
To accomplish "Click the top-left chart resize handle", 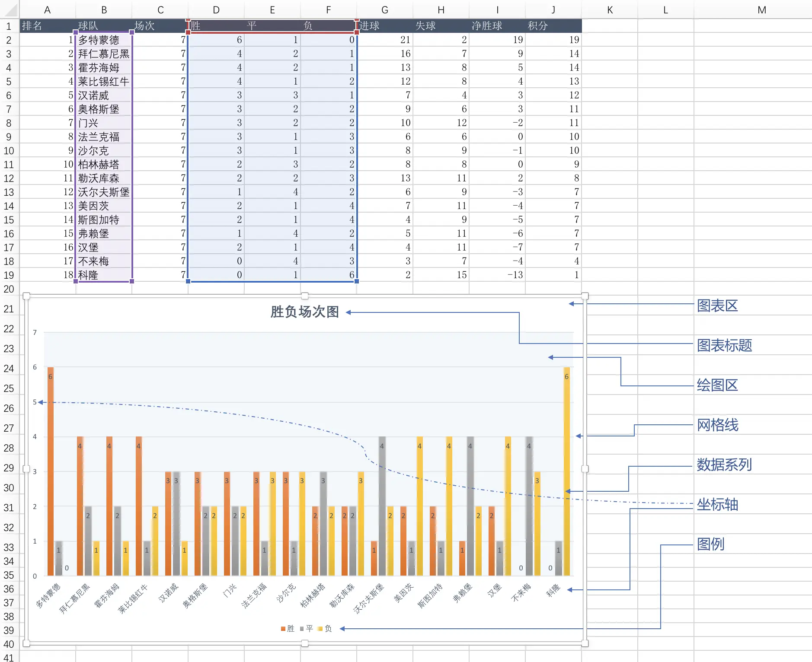I will 26,296.
